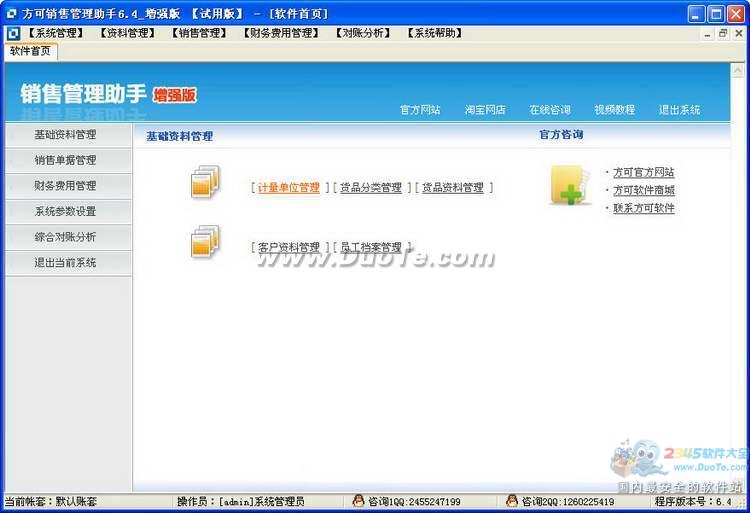Open the 联系方可软件 link
The width and height of the screenshot is (750, 513).
click(644, 208)
